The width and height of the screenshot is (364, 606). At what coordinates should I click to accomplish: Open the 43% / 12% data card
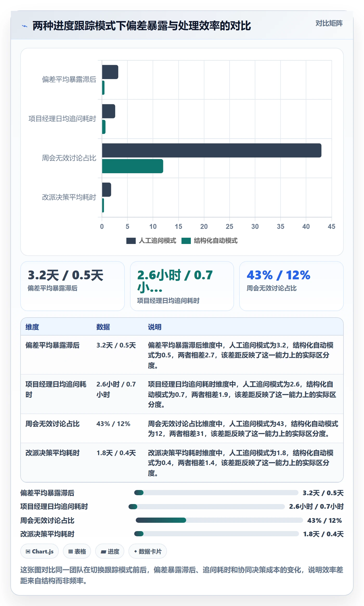pyautogui.click(x=291, y=286)
